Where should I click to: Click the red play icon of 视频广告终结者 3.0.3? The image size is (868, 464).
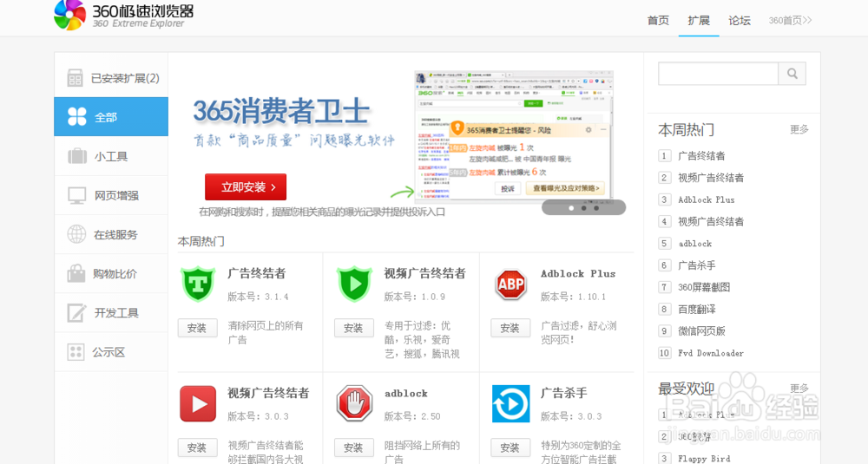198,403
